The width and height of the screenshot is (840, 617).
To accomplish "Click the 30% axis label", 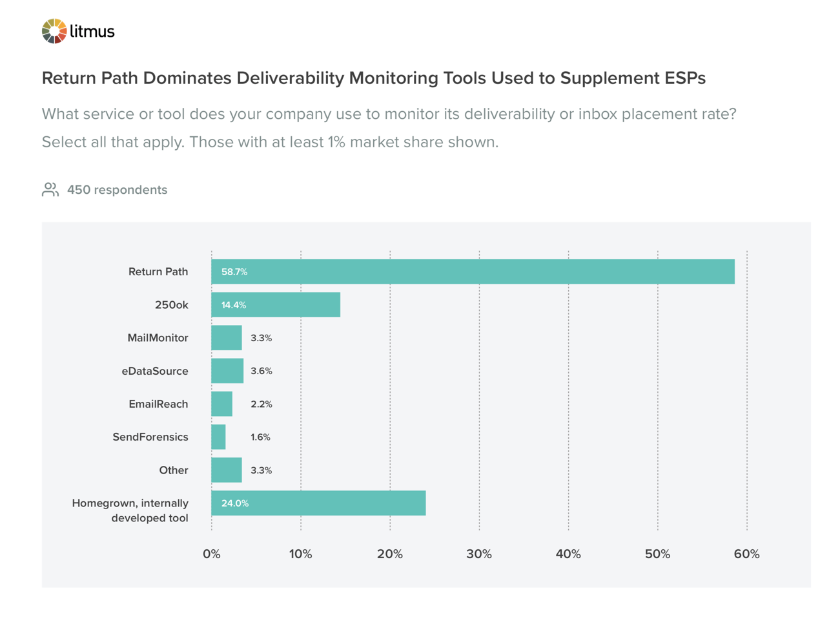I will [479, 554].
